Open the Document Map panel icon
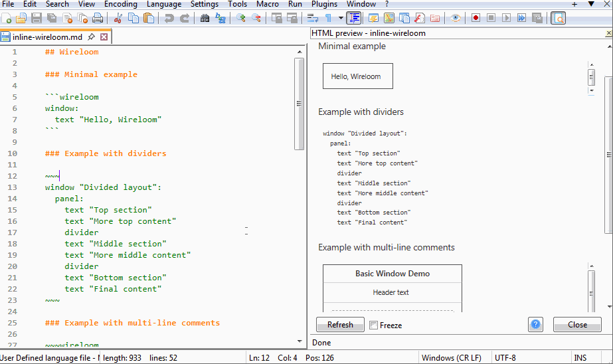 pyautogui.click(x=389, y=18)
